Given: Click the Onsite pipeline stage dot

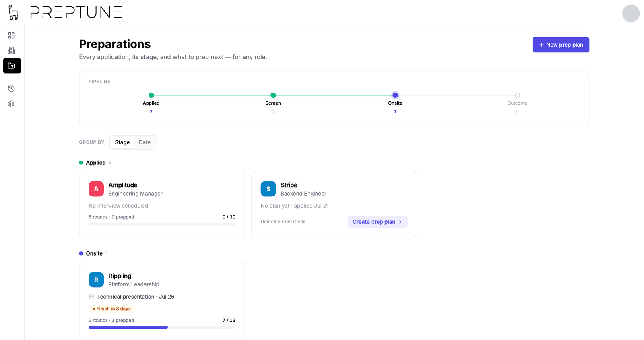Looking at the screenshot, I should tap(395, 95).
